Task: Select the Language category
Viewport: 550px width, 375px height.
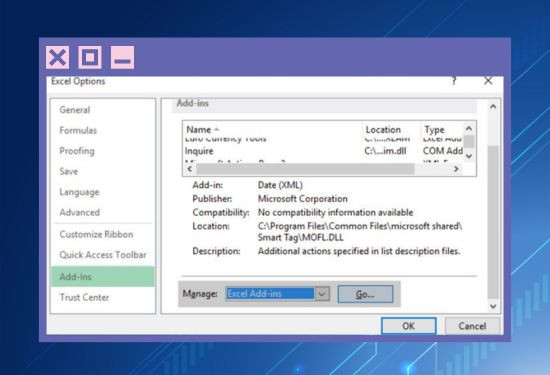Action: click(x=79, y=192)
